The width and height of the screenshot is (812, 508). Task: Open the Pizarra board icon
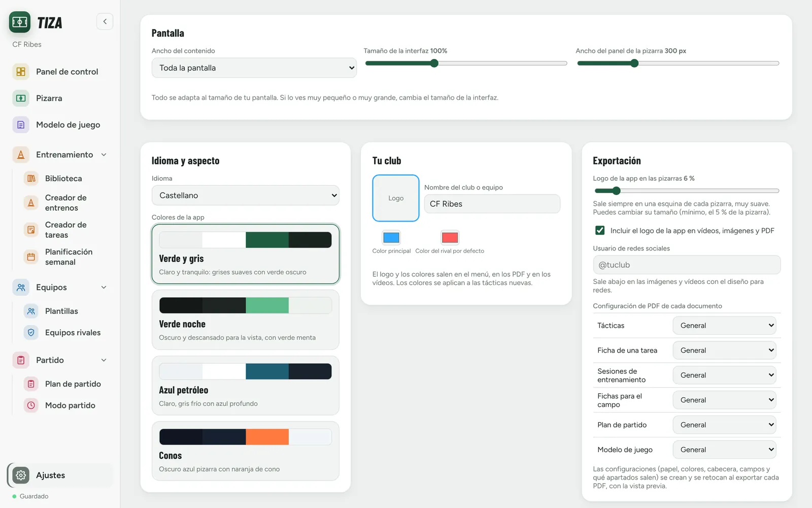pos(21,98)
